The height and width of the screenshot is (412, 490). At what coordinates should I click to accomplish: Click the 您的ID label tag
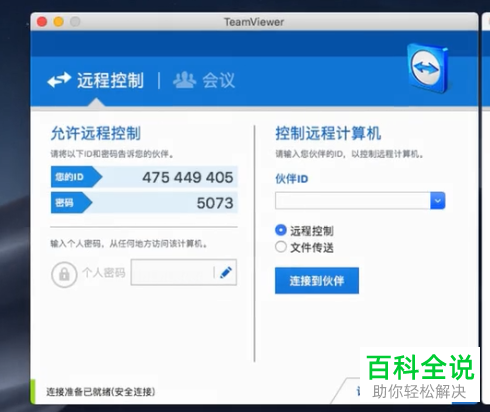[76, 177]
